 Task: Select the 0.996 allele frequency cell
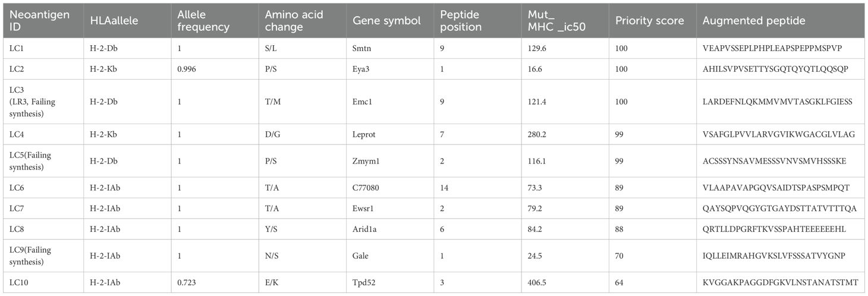pyautogui.click(x=188, y=69)
